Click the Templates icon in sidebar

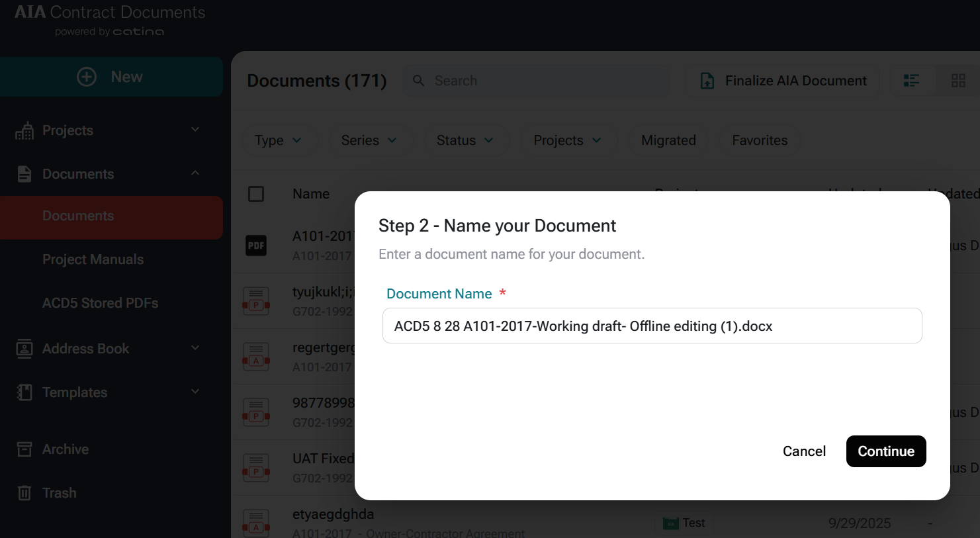[24, 392]
